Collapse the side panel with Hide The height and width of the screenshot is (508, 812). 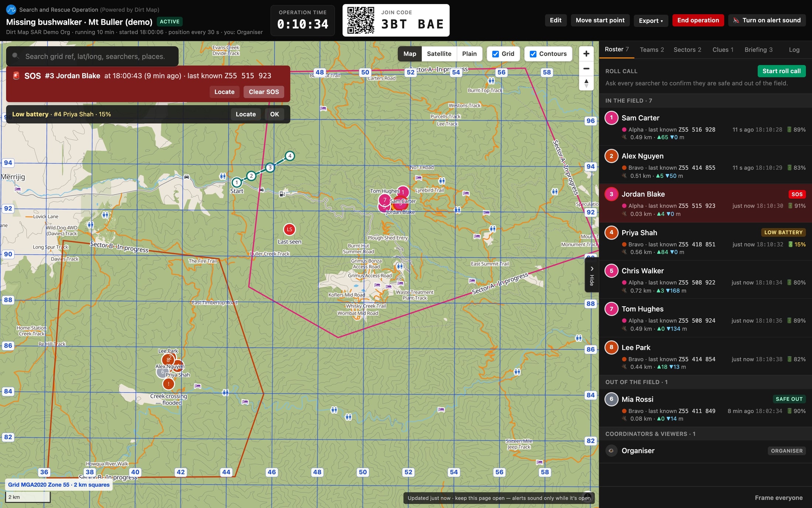pos(592,275)
